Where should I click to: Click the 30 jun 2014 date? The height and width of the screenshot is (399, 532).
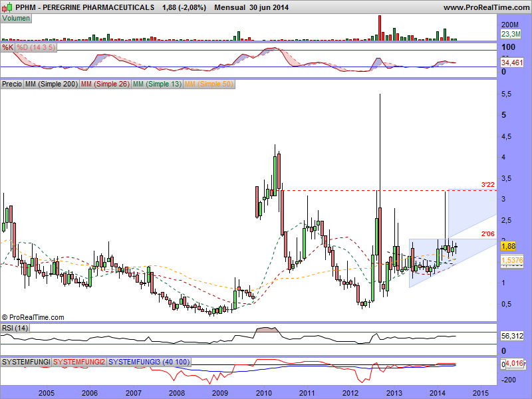269,7
